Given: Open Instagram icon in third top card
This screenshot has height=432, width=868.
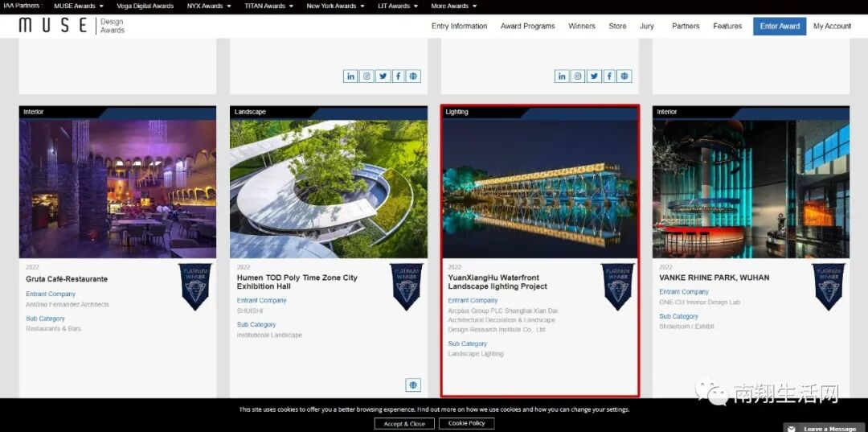Looking at the screenshot, I should (578, 76).
